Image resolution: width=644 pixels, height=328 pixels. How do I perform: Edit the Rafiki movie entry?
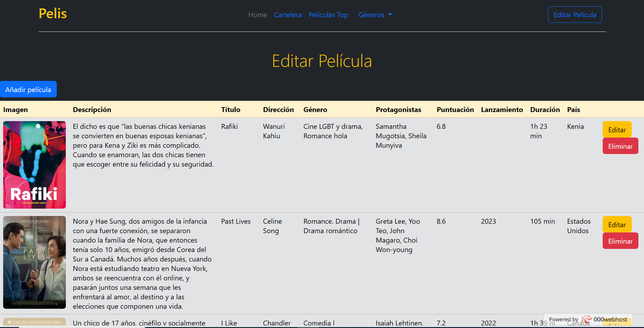click(x=617, y=130)
